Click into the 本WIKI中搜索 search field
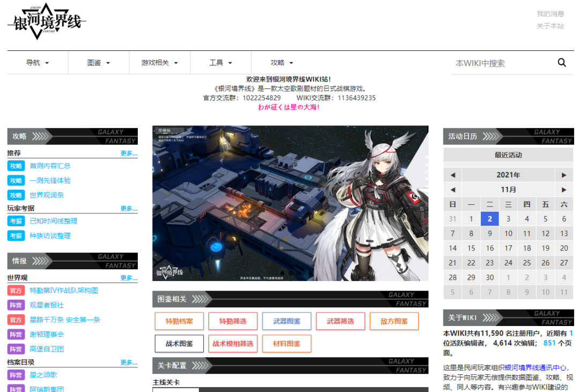Viewport: 579px width, 392px height. point(504,63)
